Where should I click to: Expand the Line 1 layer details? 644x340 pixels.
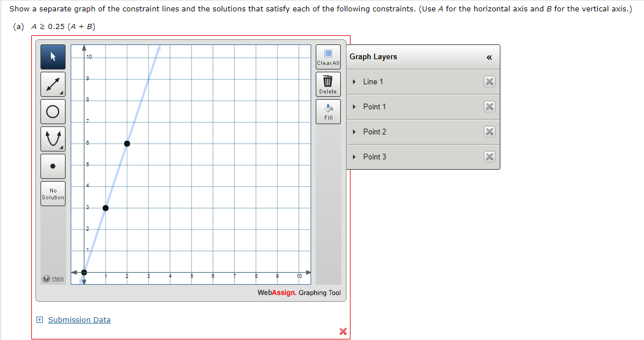pos(355,81)
